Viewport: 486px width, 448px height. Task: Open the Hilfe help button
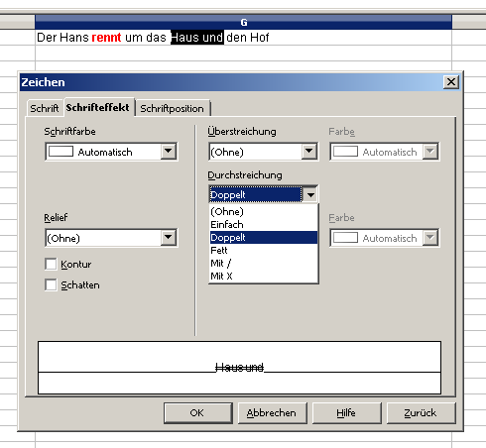point(346,412)
